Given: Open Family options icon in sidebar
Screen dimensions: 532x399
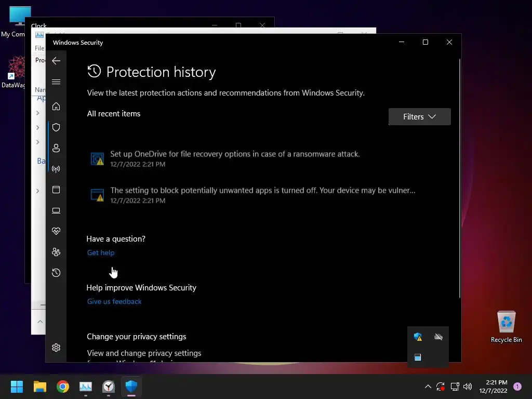Looking at the screenshot, I should coord(56,252).
